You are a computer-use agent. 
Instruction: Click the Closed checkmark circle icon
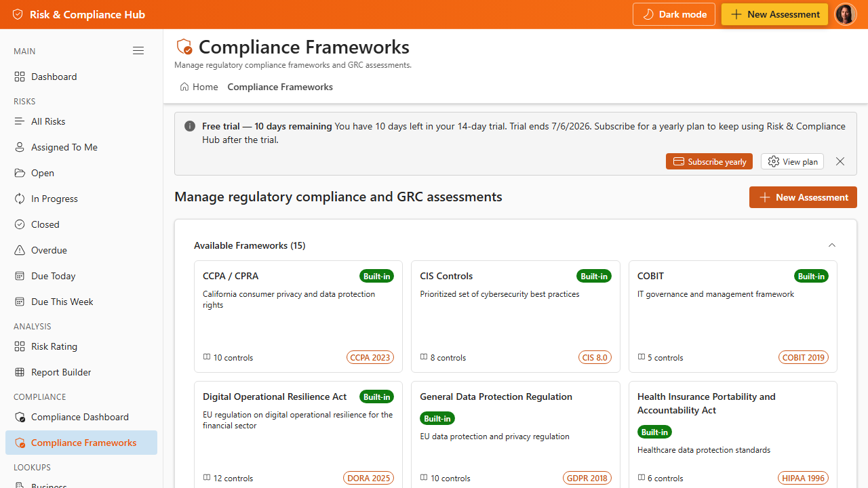click(20, 224)
